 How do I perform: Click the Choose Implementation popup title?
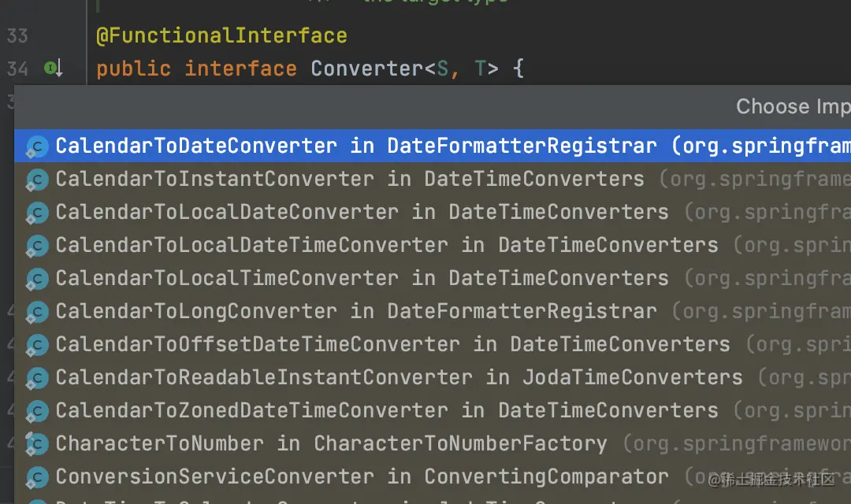pos(793,106)
